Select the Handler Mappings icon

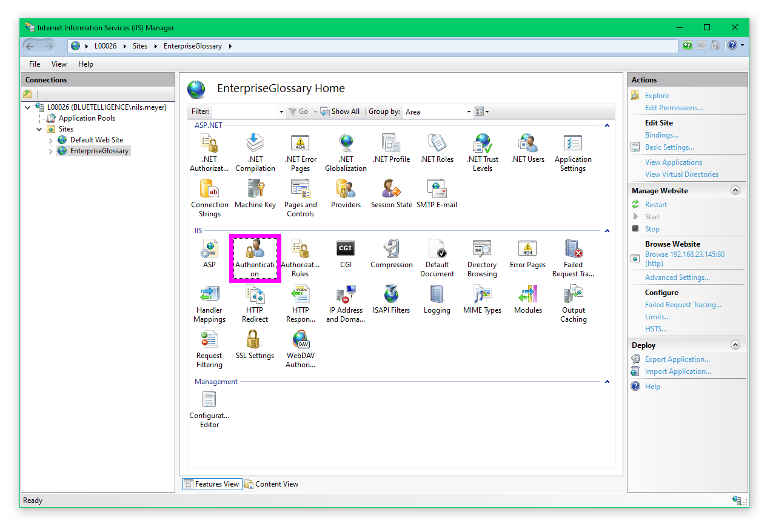click(209, 303)
